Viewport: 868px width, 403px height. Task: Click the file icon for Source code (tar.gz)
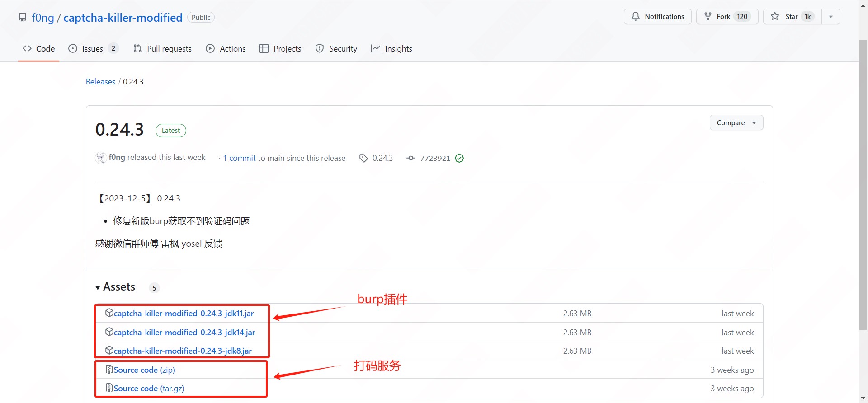pos(109,388)
